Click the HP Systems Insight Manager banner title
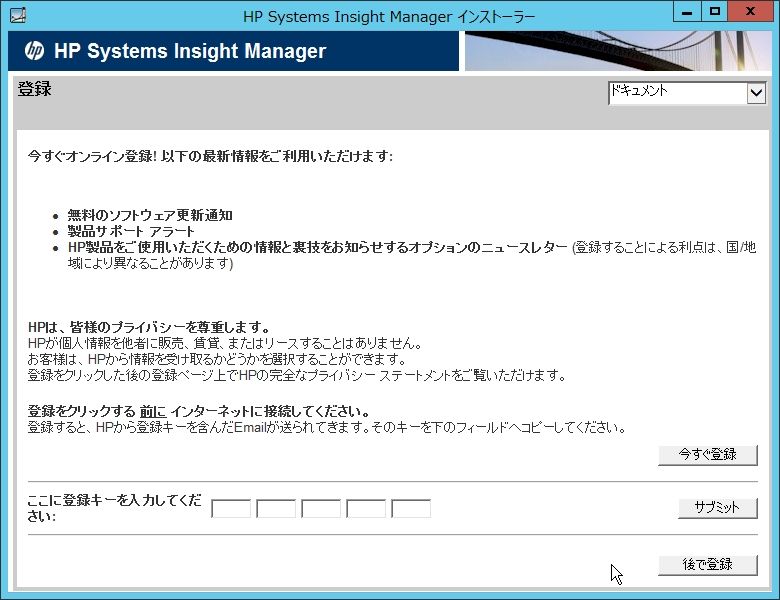780x600 pixels. (x=190, y=51)
